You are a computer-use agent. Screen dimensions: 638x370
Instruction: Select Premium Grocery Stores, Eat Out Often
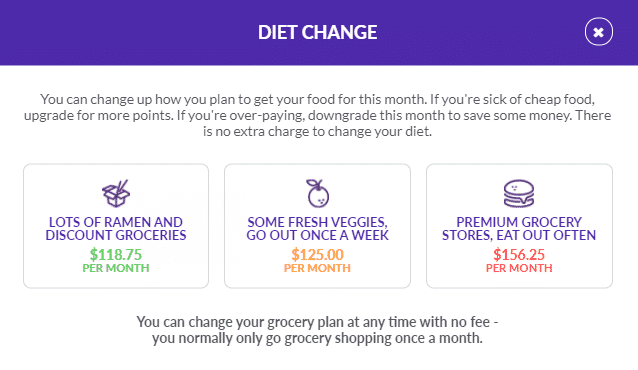pyautogui.click(x=519, y=228)
